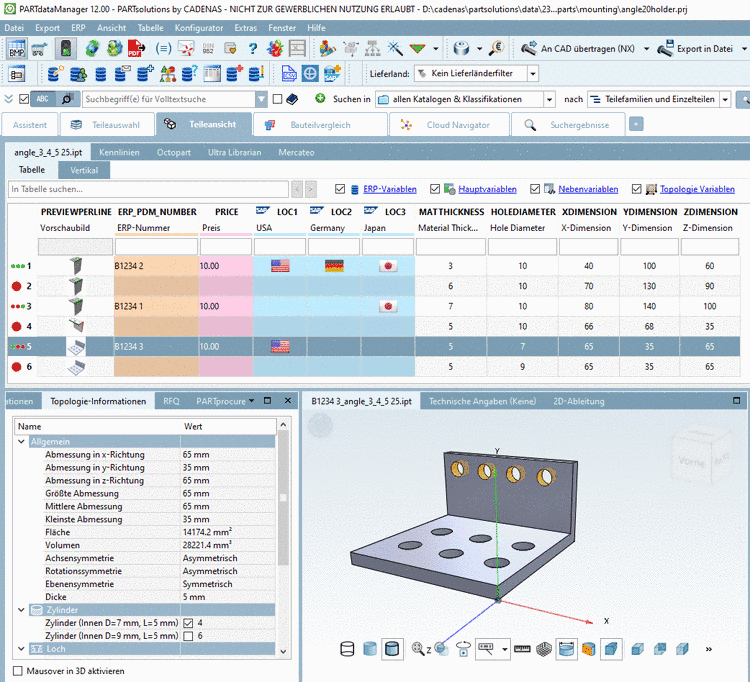Click the SAP with plus icon
Image resolution: width=750 pixels, height=682 pixels.
pyautogui.click(x=332, y=74)
